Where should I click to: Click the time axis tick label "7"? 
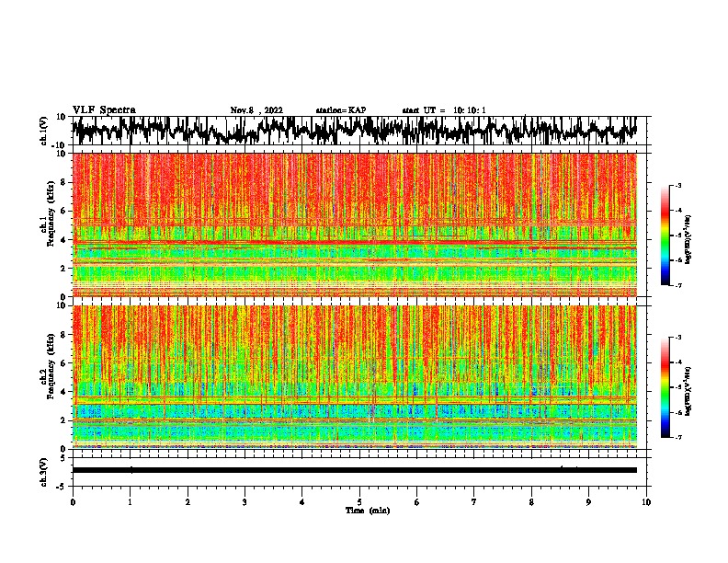(x=474, y=502)
